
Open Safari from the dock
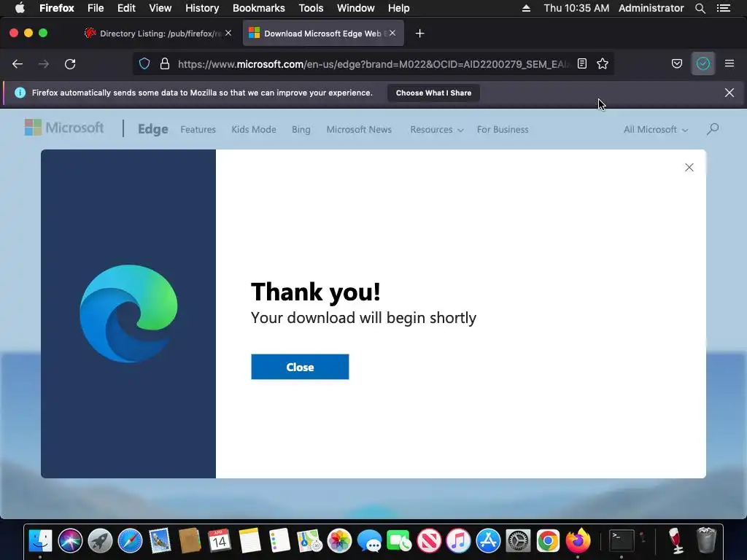[x=130, y=541]
